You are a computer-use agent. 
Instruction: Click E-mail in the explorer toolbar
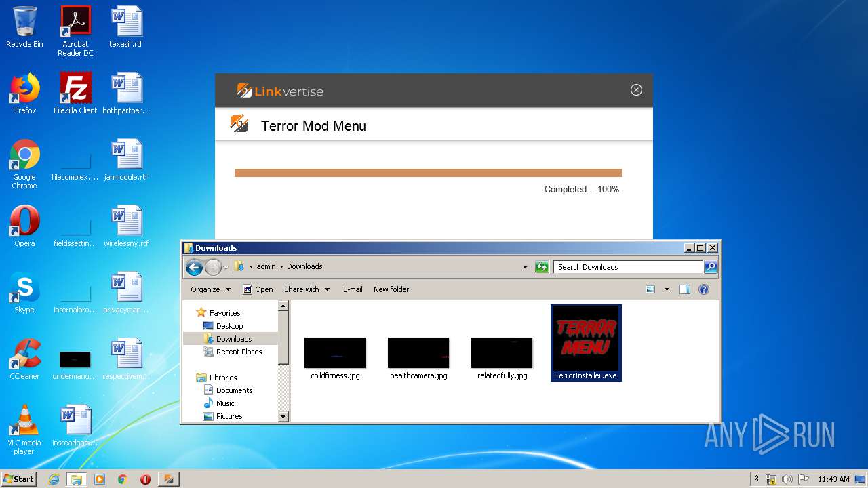click(353, 289)
